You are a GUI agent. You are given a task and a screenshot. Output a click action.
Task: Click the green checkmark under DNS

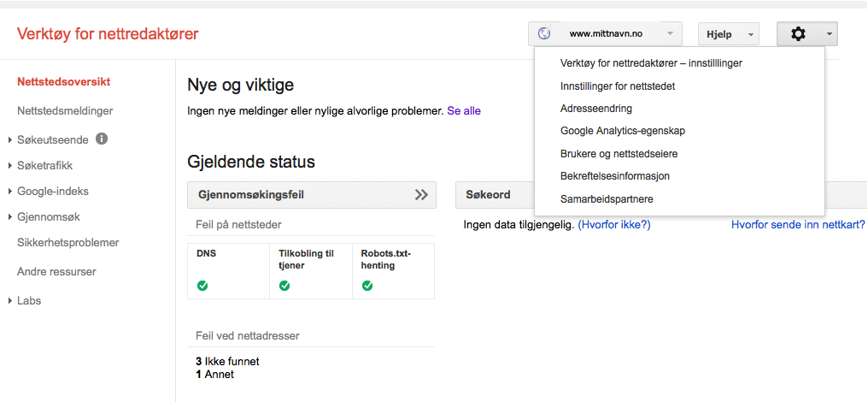pos(202,286)
